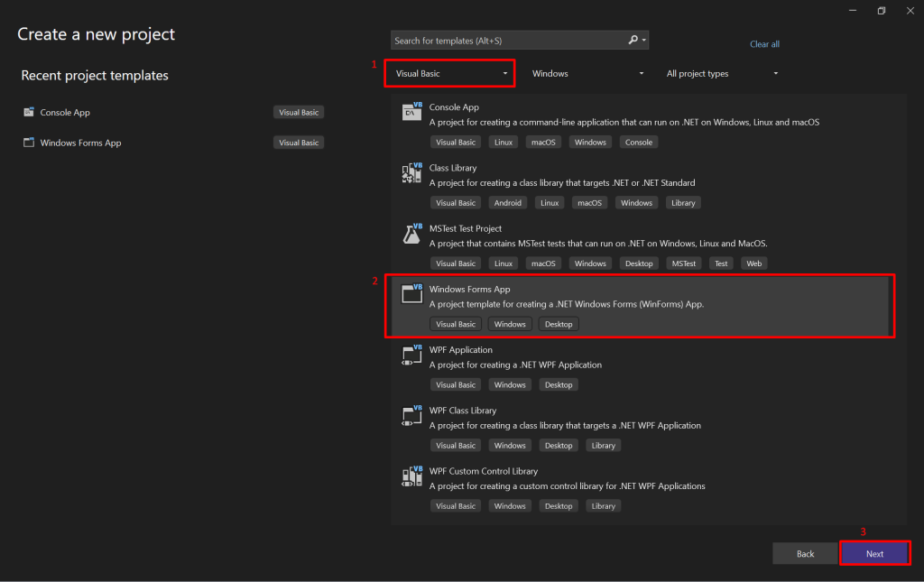Click the Windows tag under Windows Forms App
The height and width of the screenshot is (582, 924).
(x=510, y=324)
